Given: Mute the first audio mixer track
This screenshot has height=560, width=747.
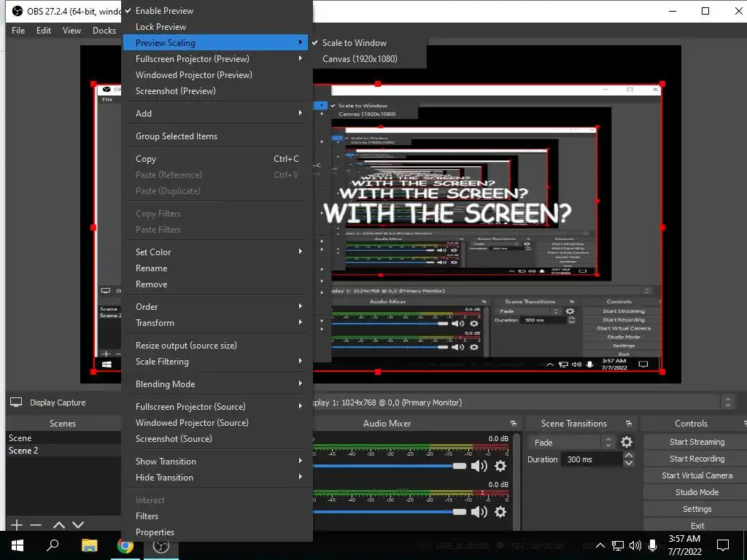Looking at the screenshot, I should tap(479, 466).
